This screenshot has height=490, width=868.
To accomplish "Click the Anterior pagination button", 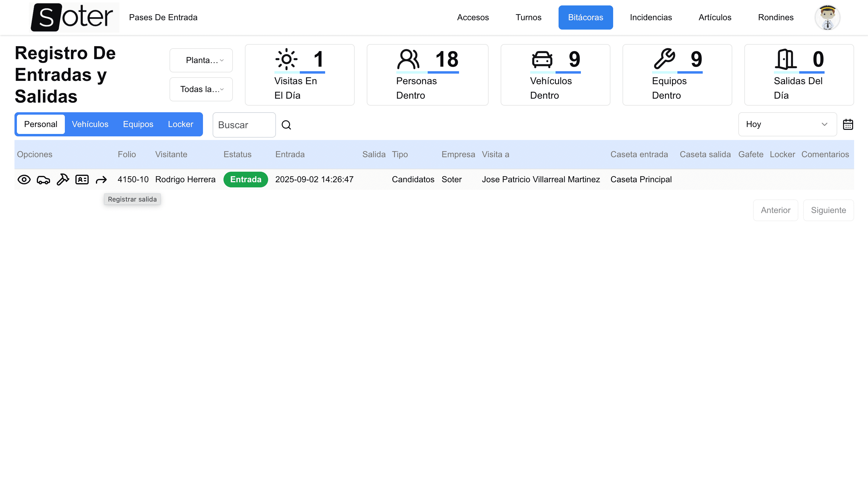I will pos(775,210).
